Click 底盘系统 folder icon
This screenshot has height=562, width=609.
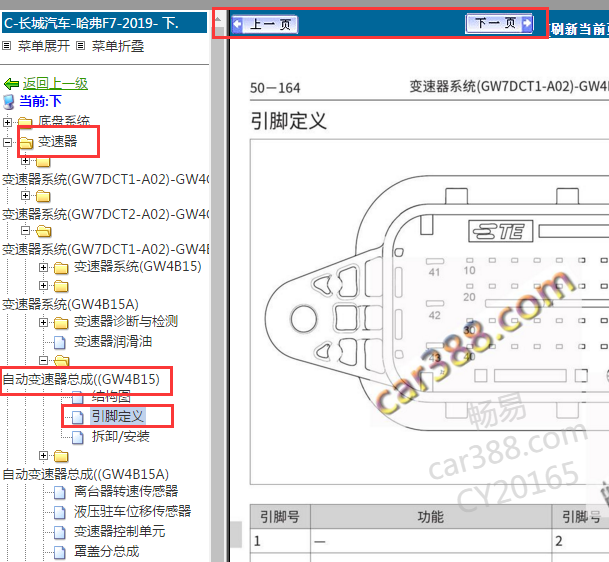point(25,122)
